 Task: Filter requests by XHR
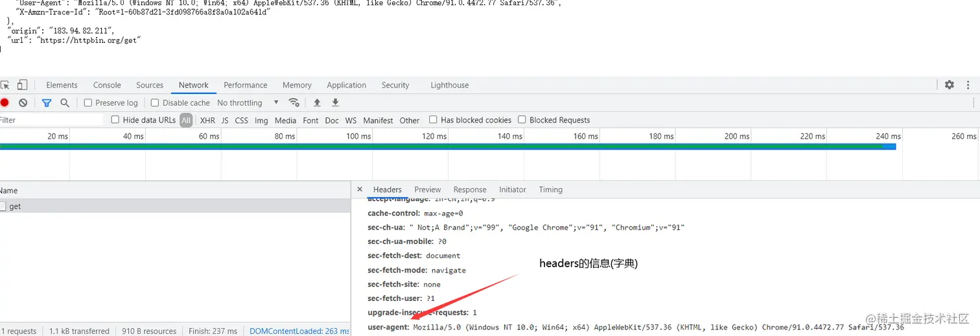(x=207, y=120)
